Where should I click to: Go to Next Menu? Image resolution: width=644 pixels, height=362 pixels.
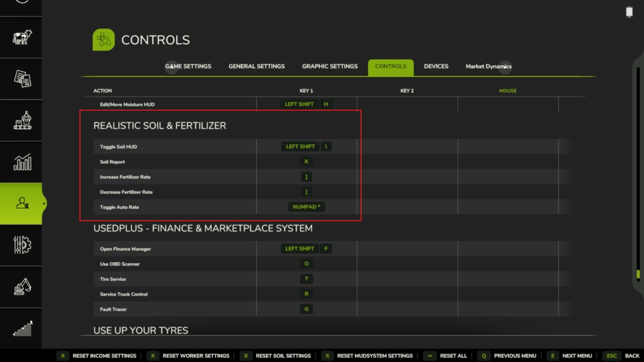pyautogui.click(x=570, y=355)
